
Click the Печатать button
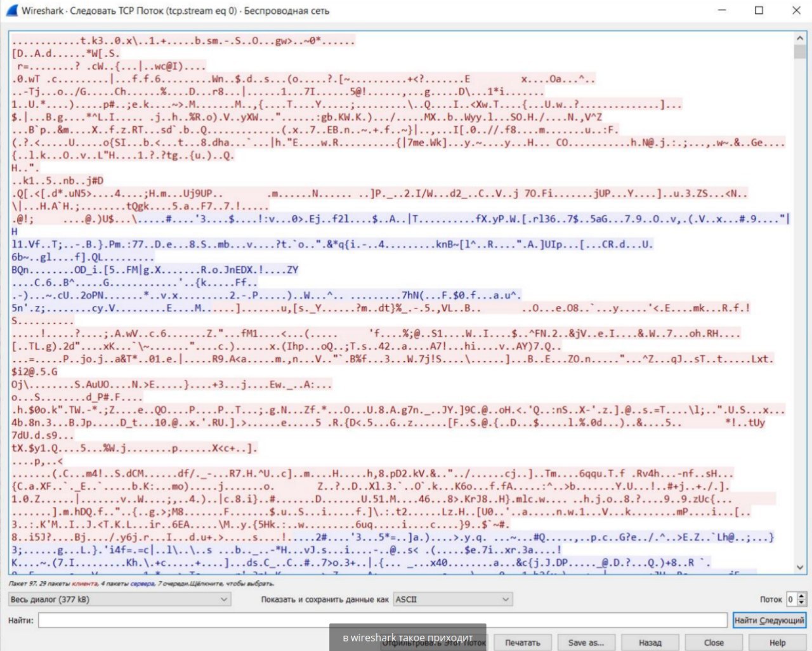pyautogui.click(x=523, y=642)
